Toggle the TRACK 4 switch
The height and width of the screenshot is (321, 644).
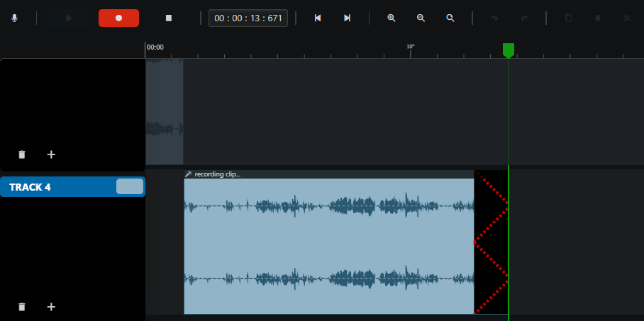pos(130,186)
